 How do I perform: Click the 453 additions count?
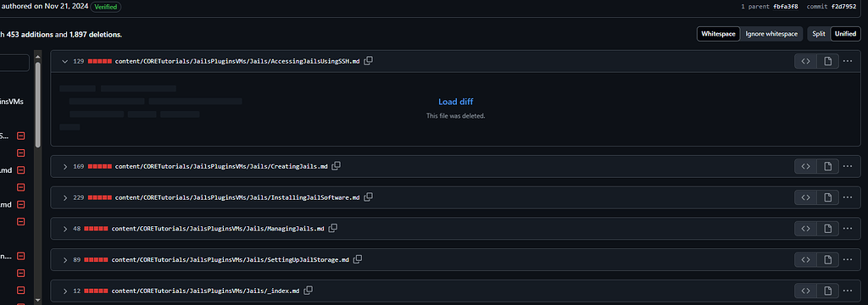tap(30, 35)
